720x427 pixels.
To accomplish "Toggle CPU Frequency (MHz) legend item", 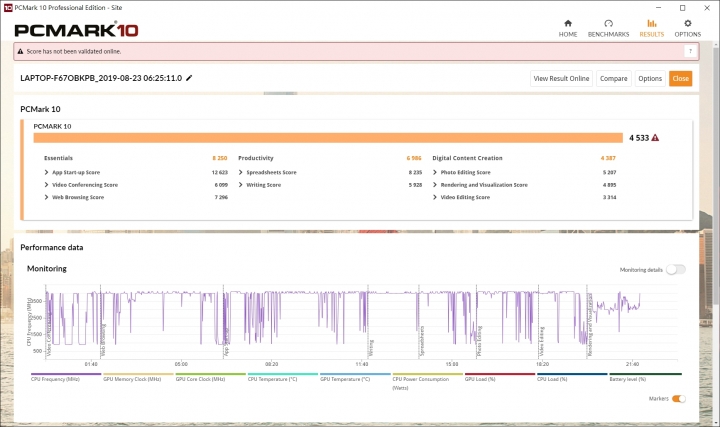I will [66, 377].
